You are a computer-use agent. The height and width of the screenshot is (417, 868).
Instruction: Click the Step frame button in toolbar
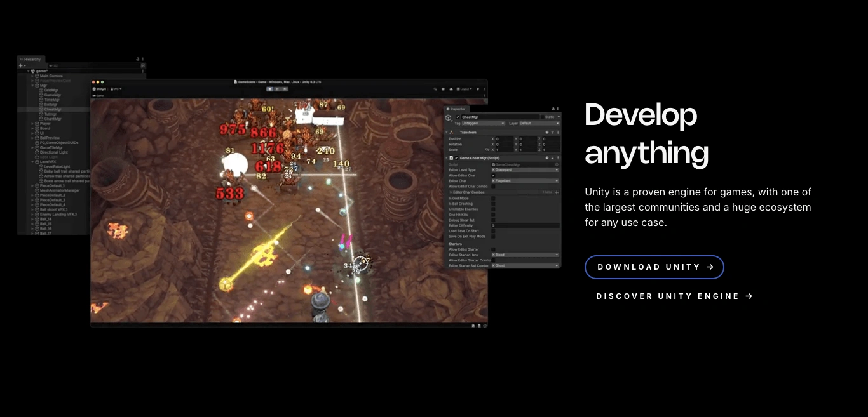click(285, 89)
